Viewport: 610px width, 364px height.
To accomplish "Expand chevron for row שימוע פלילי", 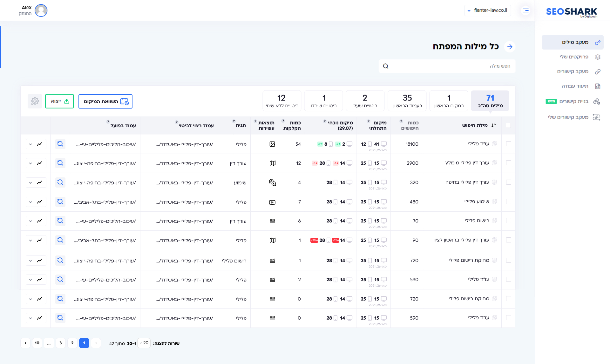I will coord(30,202).
